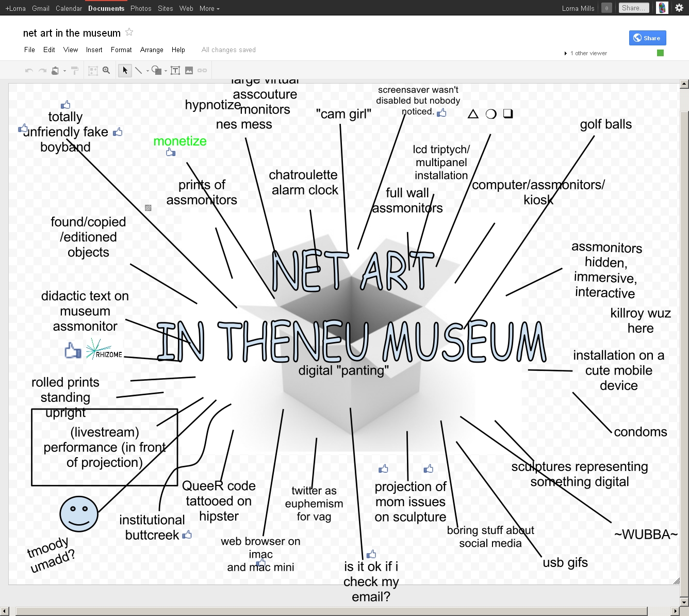Click the smiley face drawing
This screenshot has height=616, width=689.
click(x=79, y=514)
